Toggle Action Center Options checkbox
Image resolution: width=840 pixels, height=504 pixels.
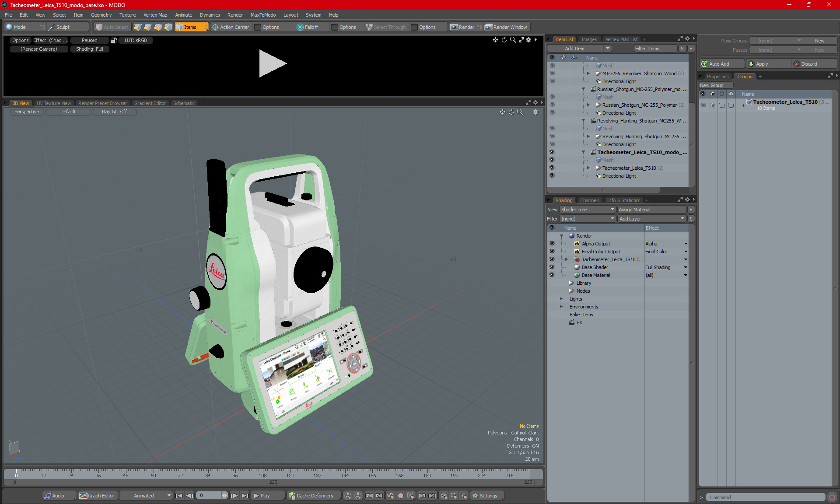(258, 27)
